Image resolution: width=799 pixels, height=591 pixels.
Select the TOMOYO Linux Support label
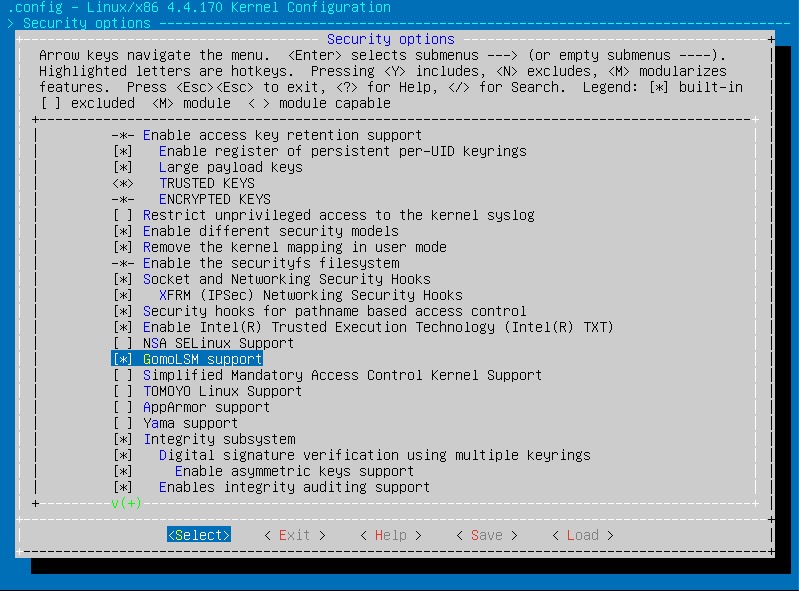pos(222,391)
